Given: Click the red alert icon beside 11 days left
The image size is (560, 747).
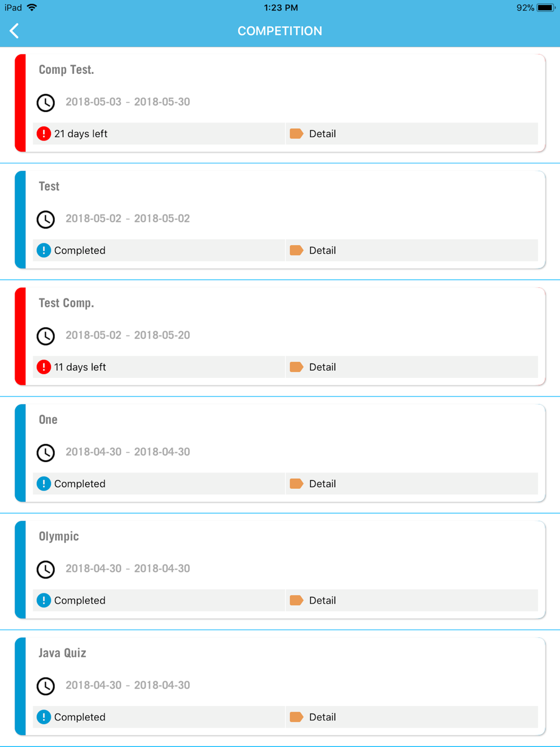Looking at the screenshot, I should point(44,367).
